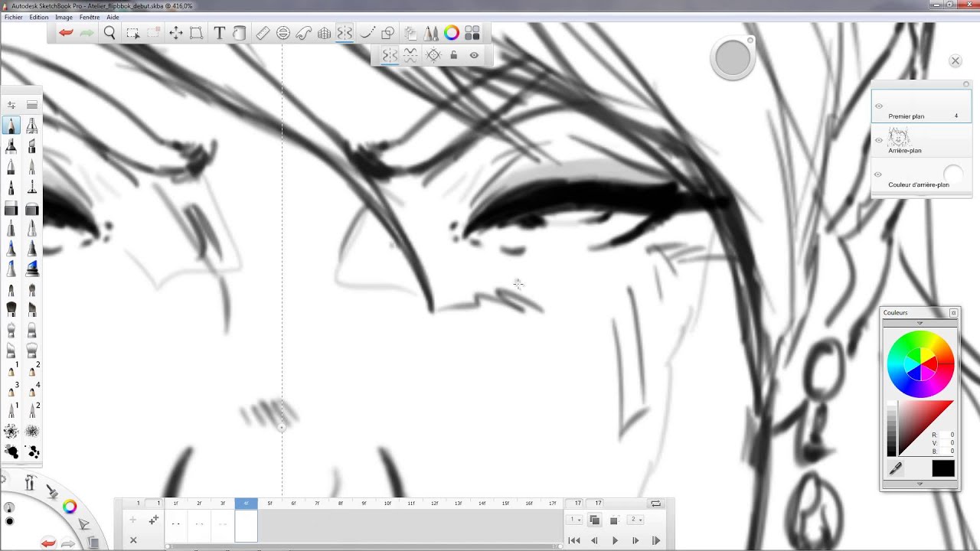Close the Couleurs panel
The height and width of the screenshot is (551, 980).
[x=953, y=313]
